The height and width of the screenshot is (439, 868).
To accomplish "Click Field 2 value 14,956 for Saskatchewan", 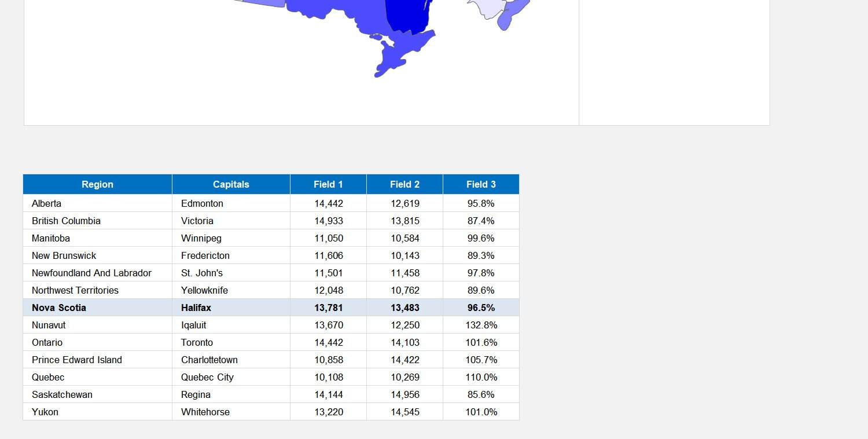I will (406, 394).
